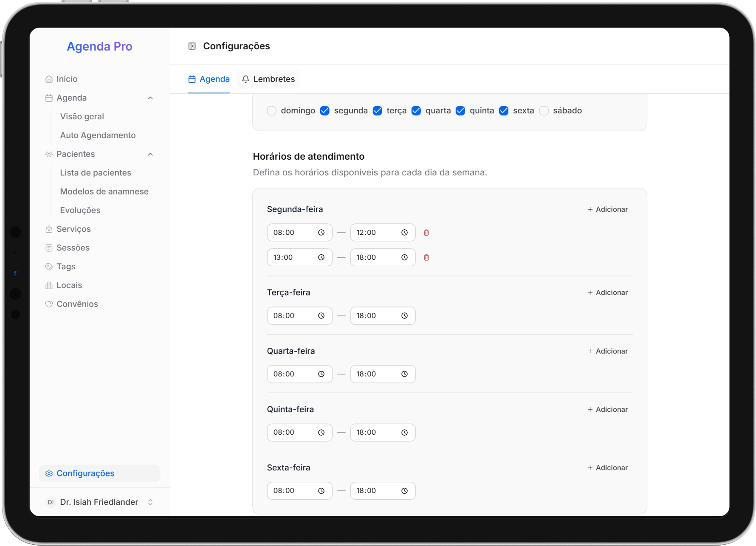Click the Convênios heart icon in sidebar
Viewport: 756px width, 546px height.
(x=49, y=304)
